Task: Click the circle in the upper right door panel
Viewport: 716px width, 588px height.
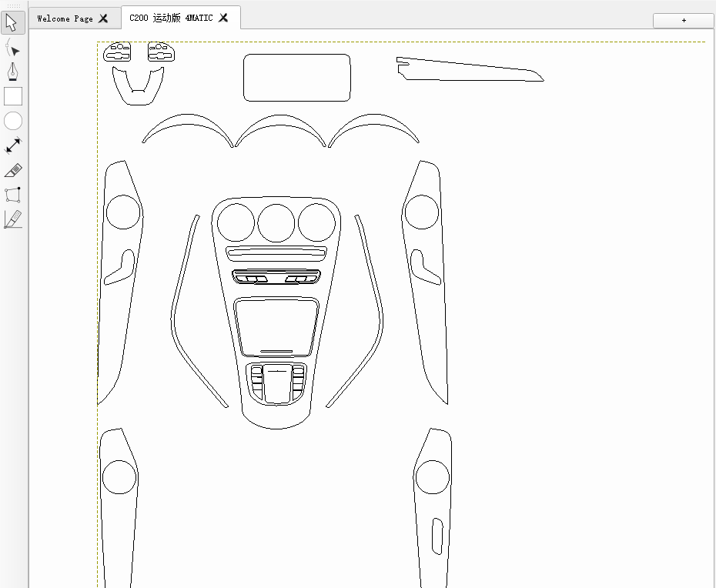Action: click(422, 212)
